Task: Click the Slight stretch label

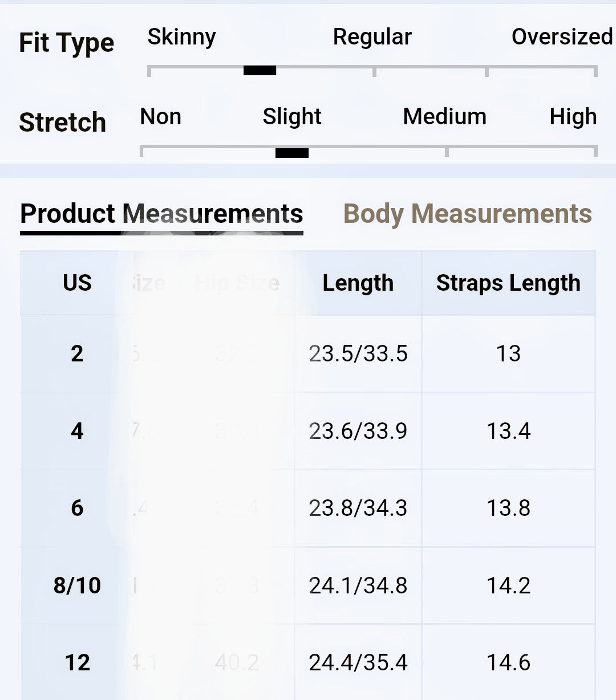Action: coord(292,117)
